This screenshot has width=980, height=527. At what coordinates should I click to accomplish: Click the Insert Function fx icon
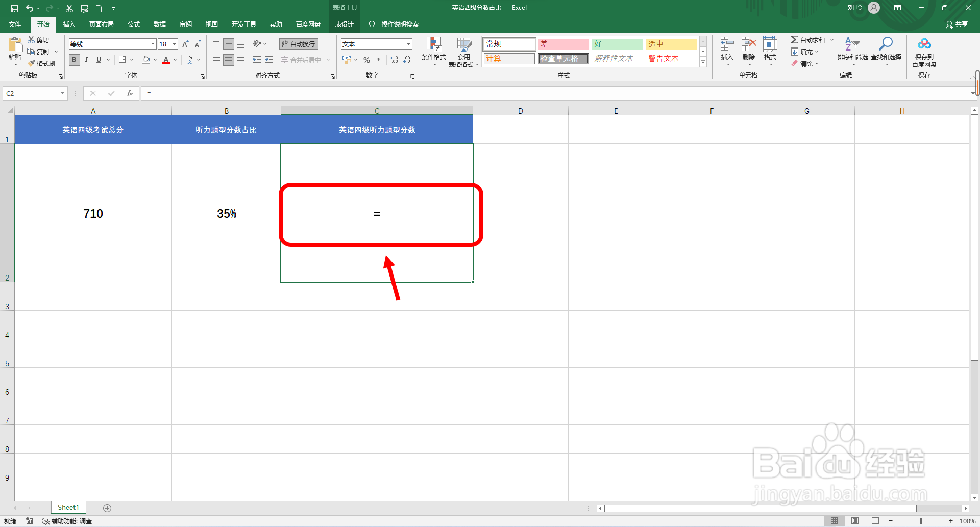pos(130,93)
